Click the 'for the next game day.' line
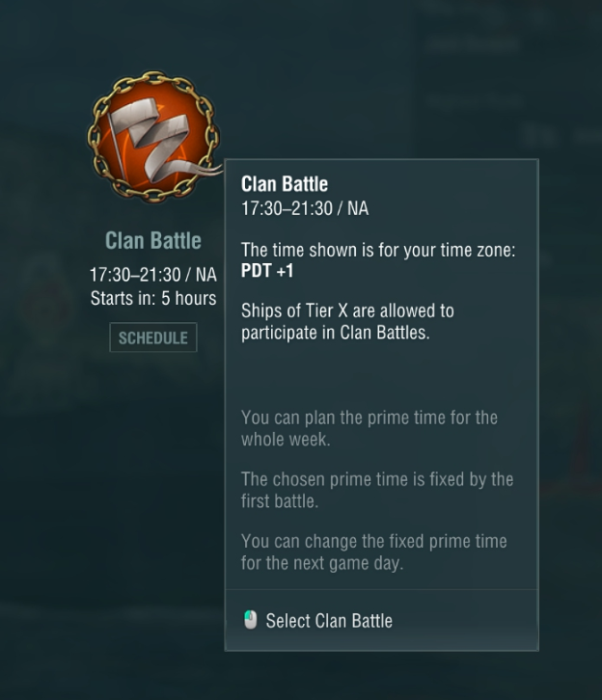Screen dimensions: 602x700 tap(321, 563)
